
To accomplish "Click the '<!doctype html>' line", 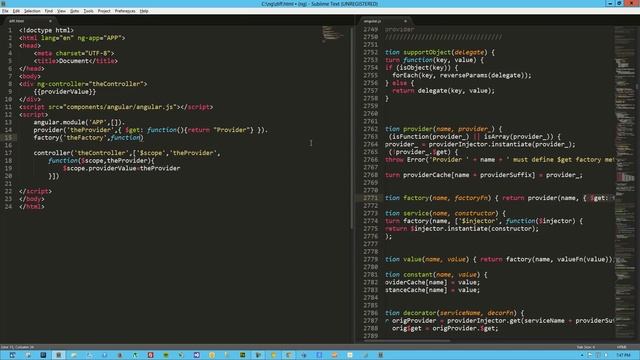I will click(46, 30).
